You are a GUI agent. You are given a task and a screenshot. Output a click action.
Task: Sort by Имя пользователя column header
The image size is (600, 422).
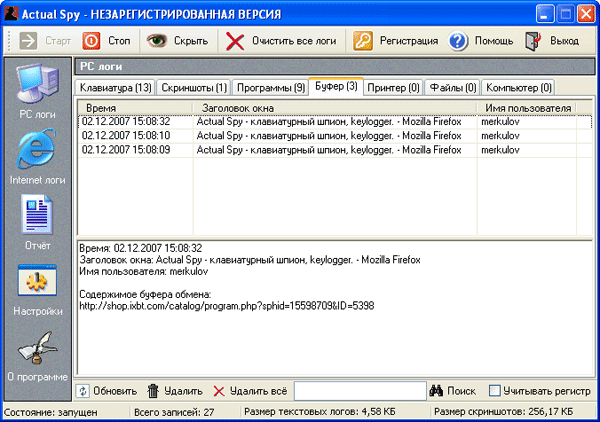(x=527, y=108)
